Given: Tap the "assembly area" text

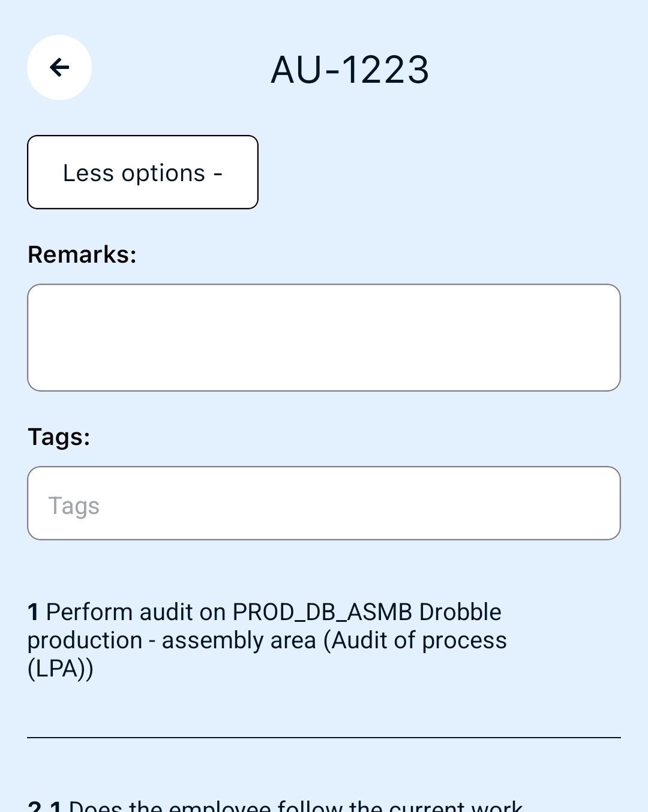Looking at the screenshot, I should click(239, 640).
